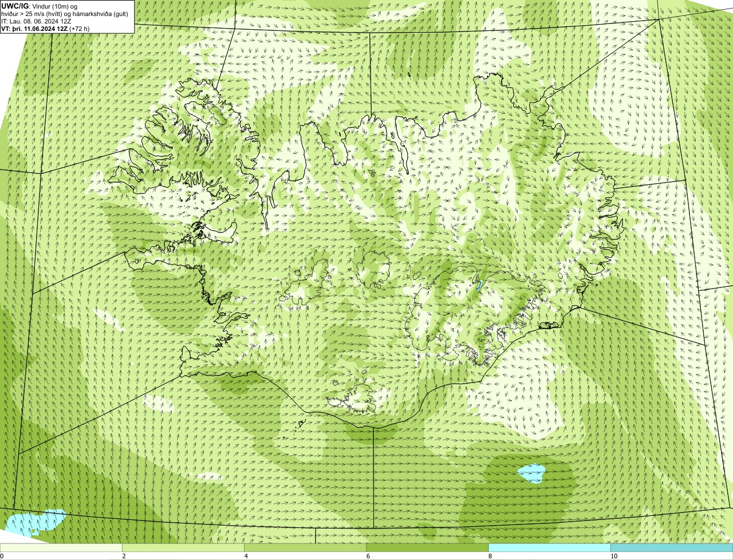
Task: Click the scale label '0'
Action: pyautogui.click(x=2, y=556)
